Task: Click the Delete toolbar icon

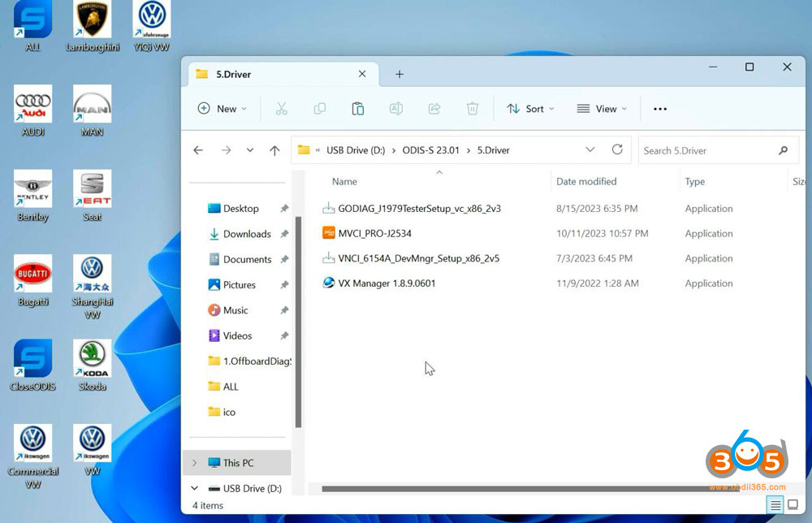Action: pos(473,108)
